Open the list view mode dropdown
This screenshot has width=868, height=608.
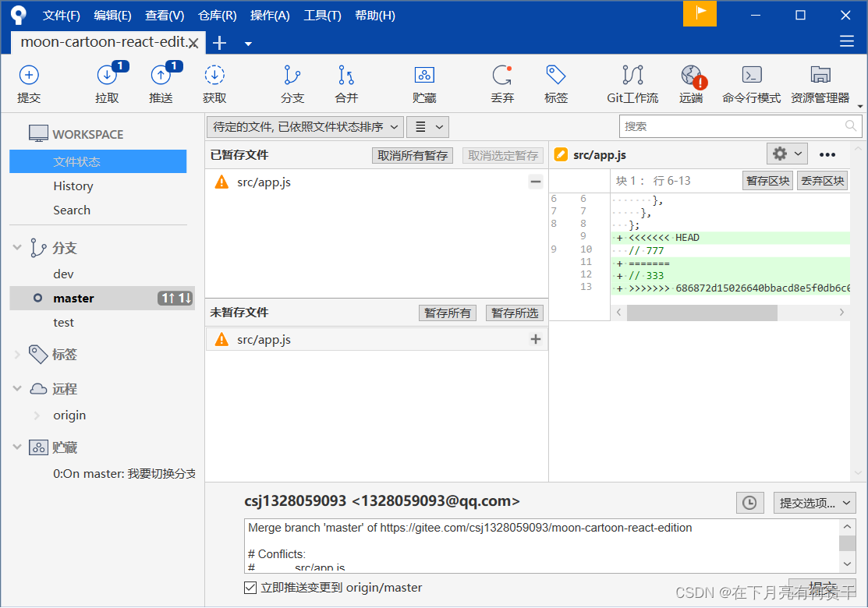[x=428, y=127]
